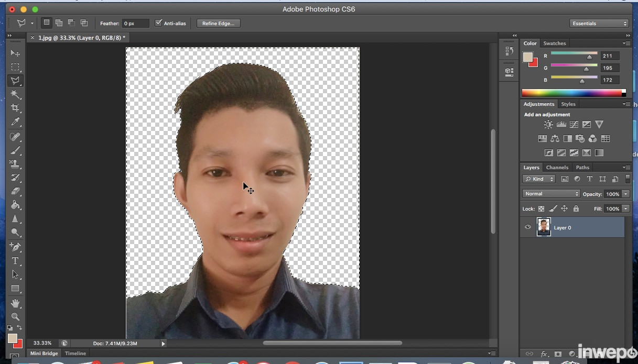This screenshot has width=638, height=364.
Task: Click the Feather input field
Action: click(x=135, y=24)
